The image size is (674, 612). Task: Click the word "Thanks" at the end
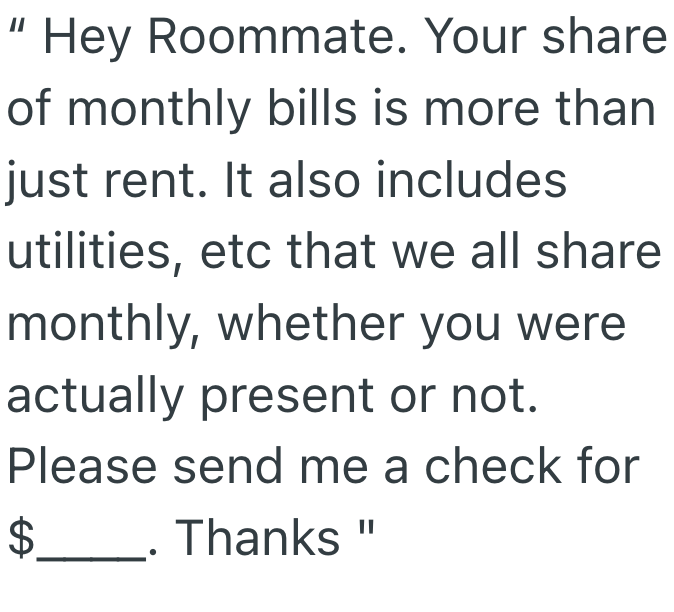[x=258, y=539]
